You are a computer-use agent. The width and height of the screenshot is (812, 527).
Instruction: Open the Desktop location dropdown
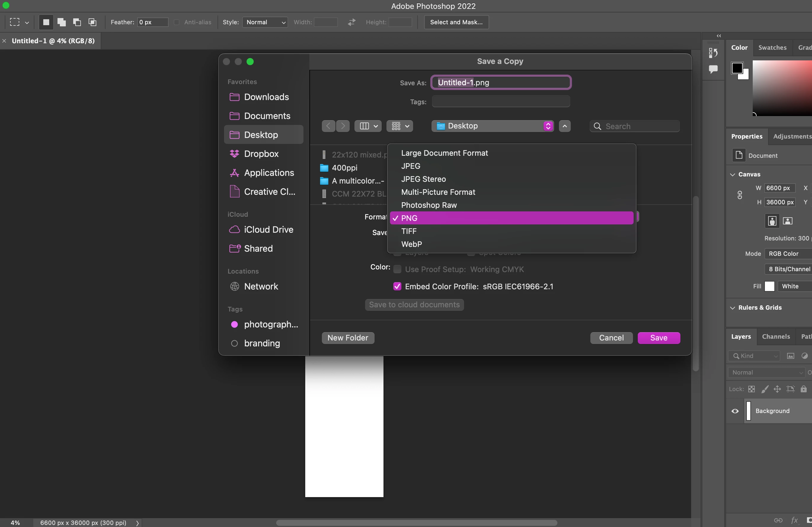(x=492, y=126)
